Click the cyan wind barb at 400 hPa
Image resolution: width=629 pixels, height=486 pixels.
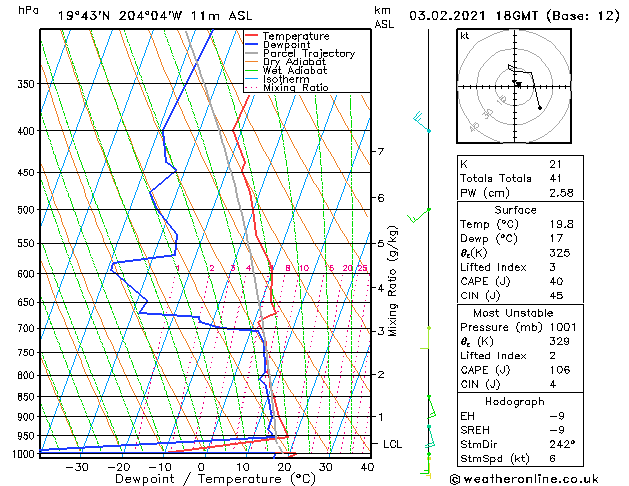click(x=422, y=122)
